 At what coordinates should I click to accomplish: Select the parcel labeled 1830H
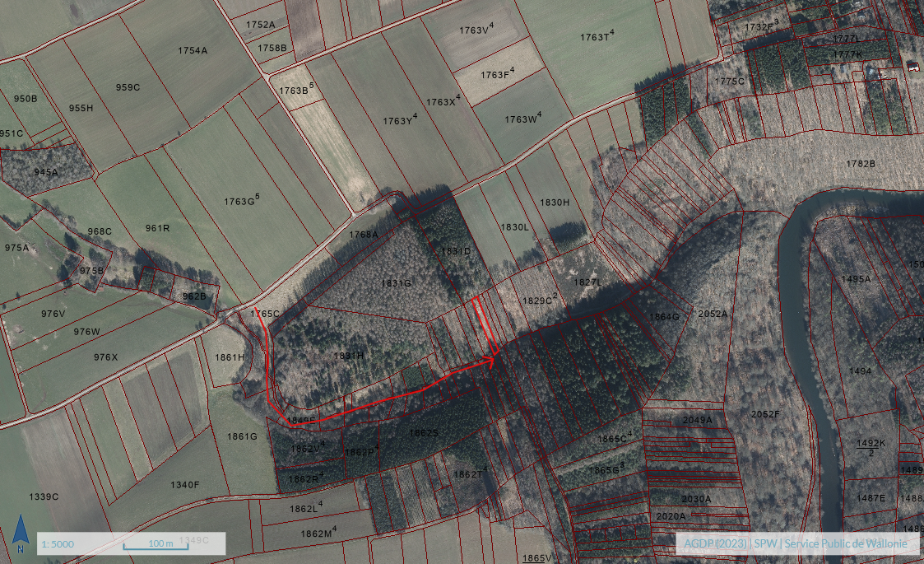pos(555,203)
